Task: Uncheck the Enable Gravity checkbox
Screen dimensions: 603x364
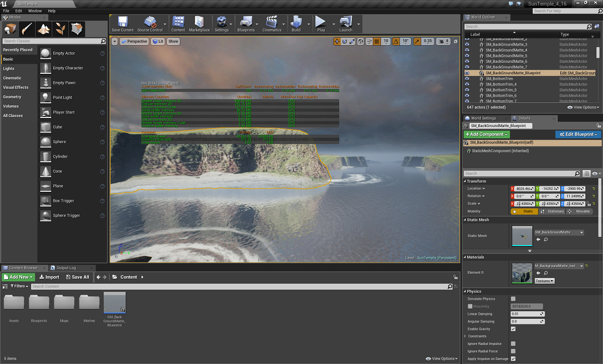Action: coord(513,329)
